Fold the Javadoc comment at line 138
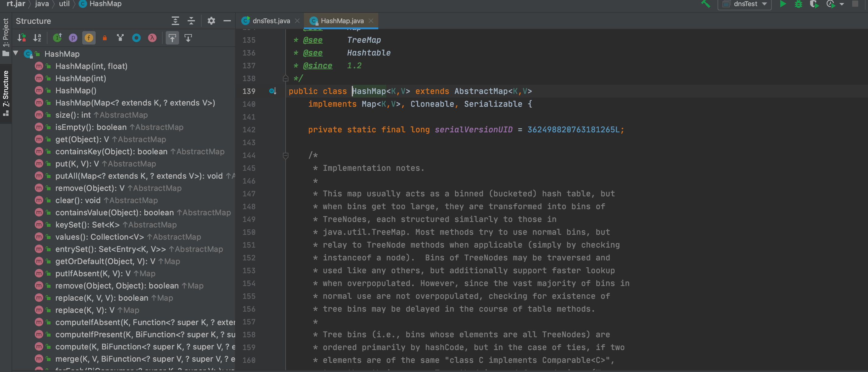The width and height of the screenshot is (868, 372). tap(285, 79)
